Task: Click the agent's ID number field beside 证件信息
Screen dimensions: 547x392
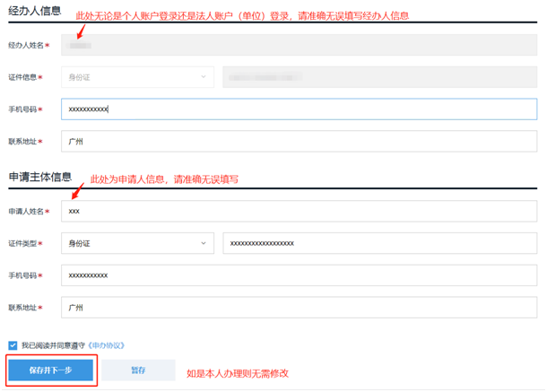Action: tap(379, 77)
